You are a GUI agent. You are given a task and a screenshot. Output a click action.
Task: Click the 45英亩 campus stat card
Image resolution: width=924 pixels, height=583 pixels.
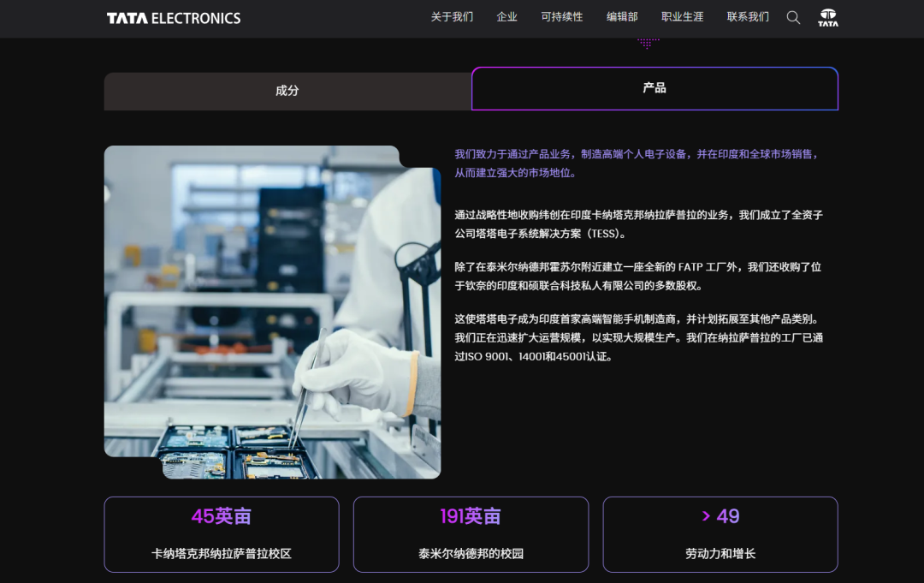pyautogui.click(x=222, y=534)
